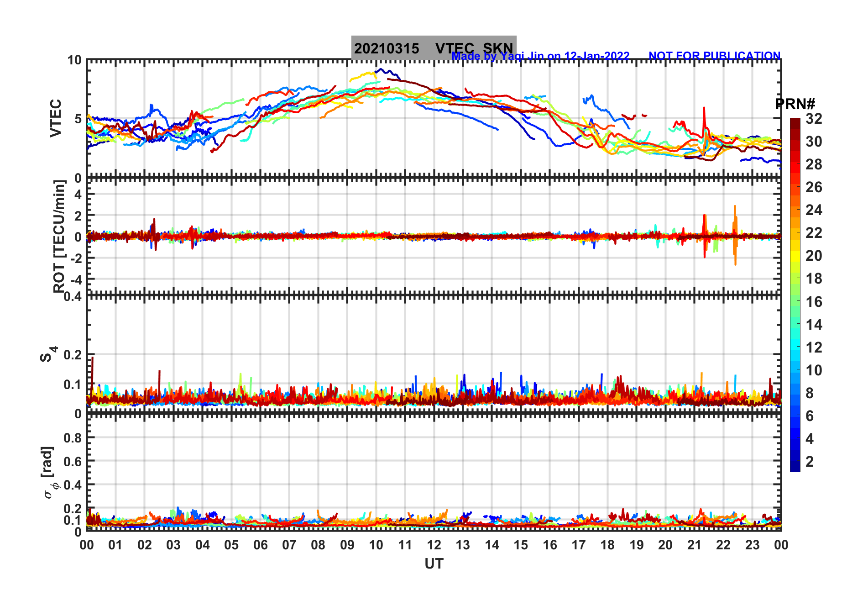Click colorbar tick label 22
868x590 pixels.
click(x=814, y=233)
